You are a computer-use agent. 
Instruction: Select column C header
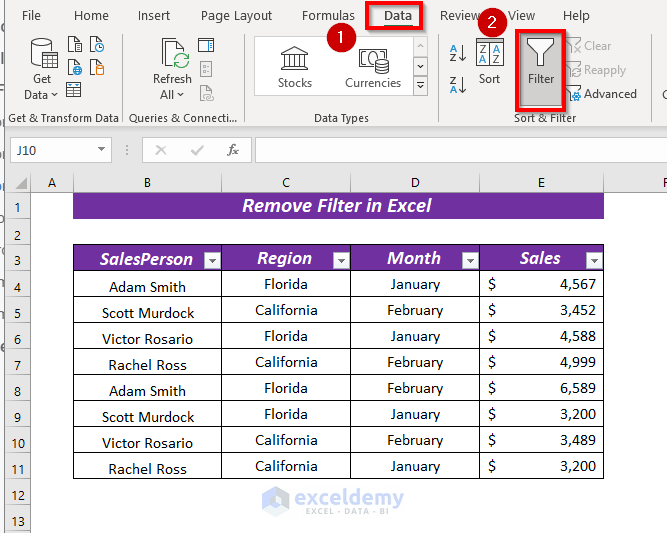pos(286,183)
